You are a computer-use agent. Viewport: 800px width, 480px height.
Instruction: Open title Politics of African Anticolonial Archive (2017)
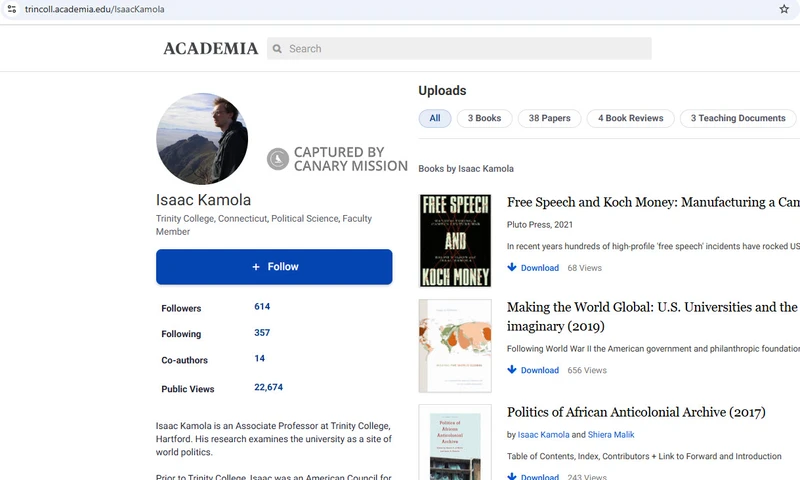(x=636, y=412)
